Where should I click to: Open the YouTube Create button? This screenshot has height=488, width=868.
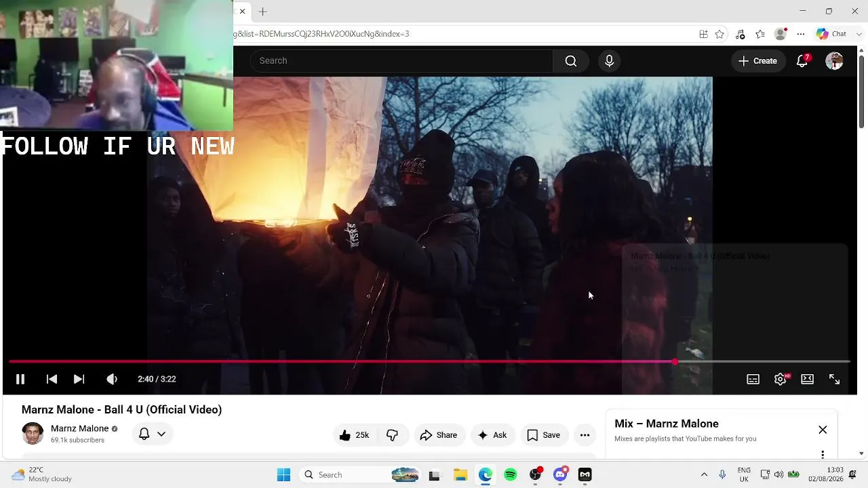757,61
